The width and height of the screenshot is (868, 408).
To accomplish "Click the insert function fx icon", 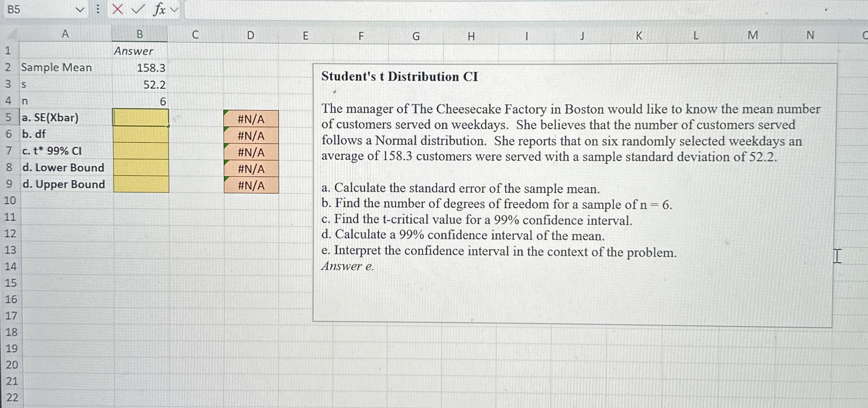I will tap(159, 9).
